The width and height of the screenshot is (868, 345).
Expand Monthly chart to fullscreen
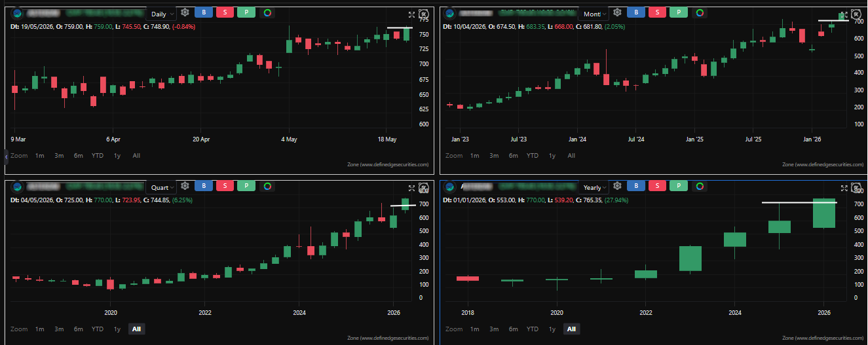[x=844, y=14]
